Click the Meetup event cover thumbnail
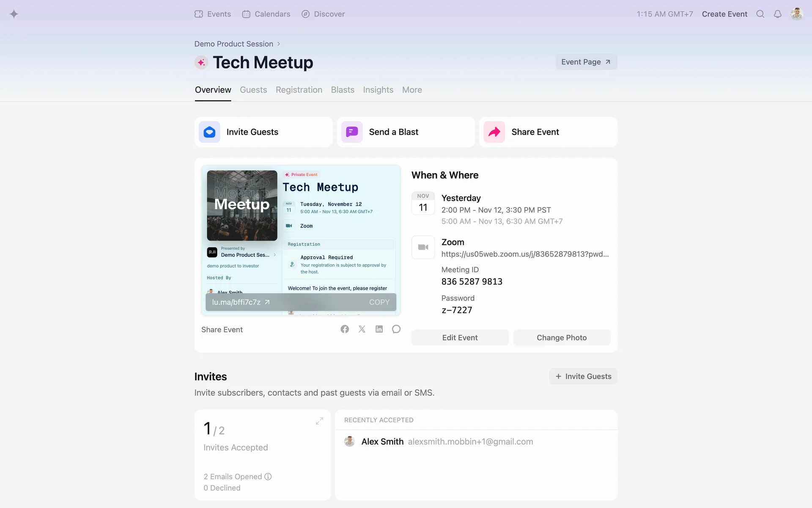Viewport: 812px width, 508px height. 242,206
